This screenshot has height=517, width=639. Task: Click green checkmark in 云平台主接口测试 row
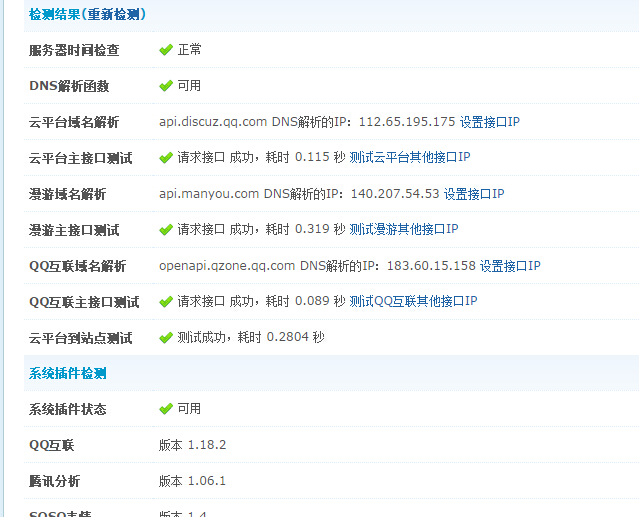point(166,158)
